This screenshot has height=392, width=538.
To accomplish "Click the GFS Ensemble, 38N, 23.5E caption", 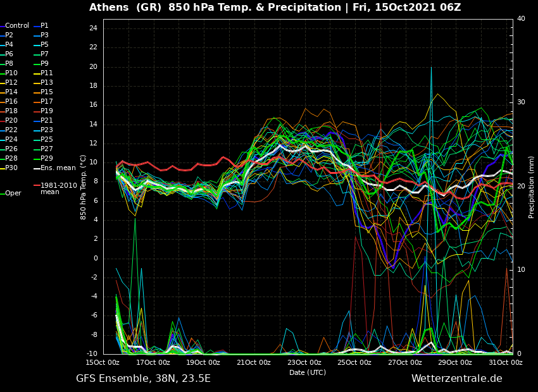I will click(143, 379).
